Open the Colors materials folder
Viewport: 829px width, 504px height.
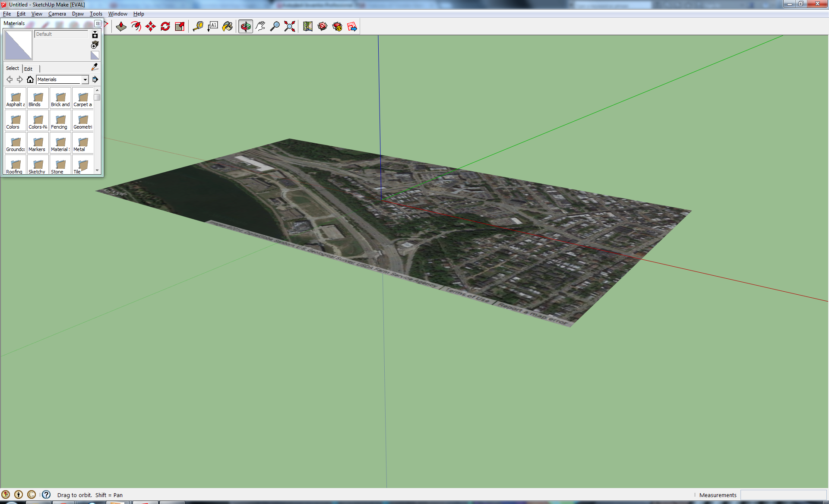tap(16, 120)
